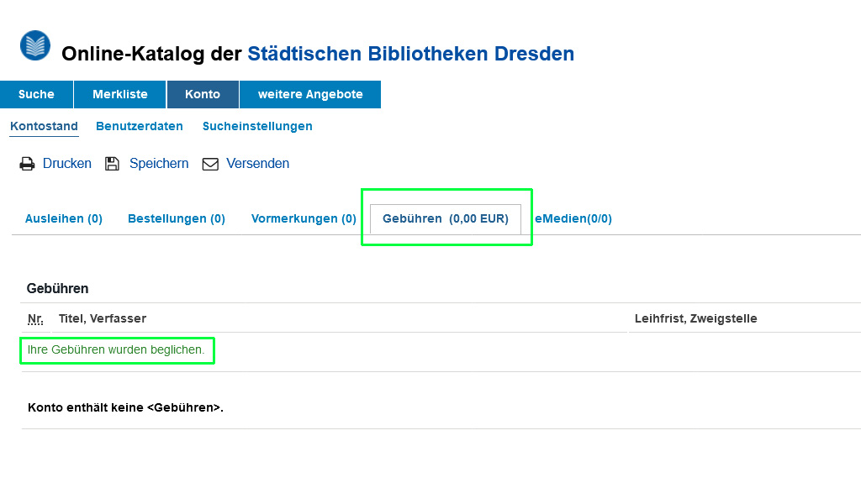The image size is (861, 504).
Task: Open the Merkliste menu item
Action: [x=119, y=94]
